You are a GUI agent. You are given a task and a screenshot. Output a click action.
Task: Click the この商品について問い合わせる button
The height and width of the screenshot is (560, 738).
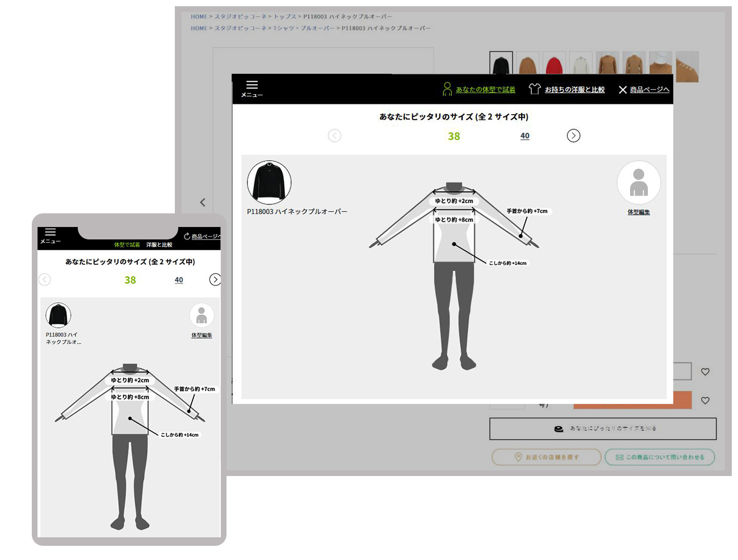(x=659, y=457)
